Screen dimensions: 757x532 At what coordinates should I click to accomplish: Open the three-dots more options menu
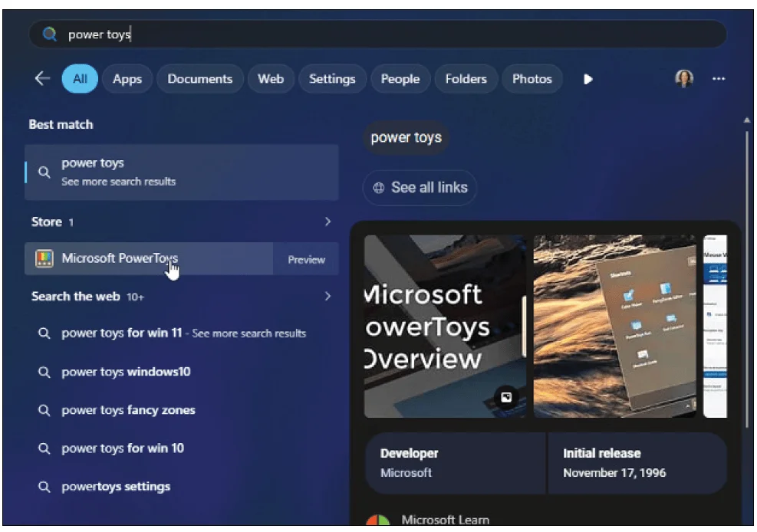point(719,79)
